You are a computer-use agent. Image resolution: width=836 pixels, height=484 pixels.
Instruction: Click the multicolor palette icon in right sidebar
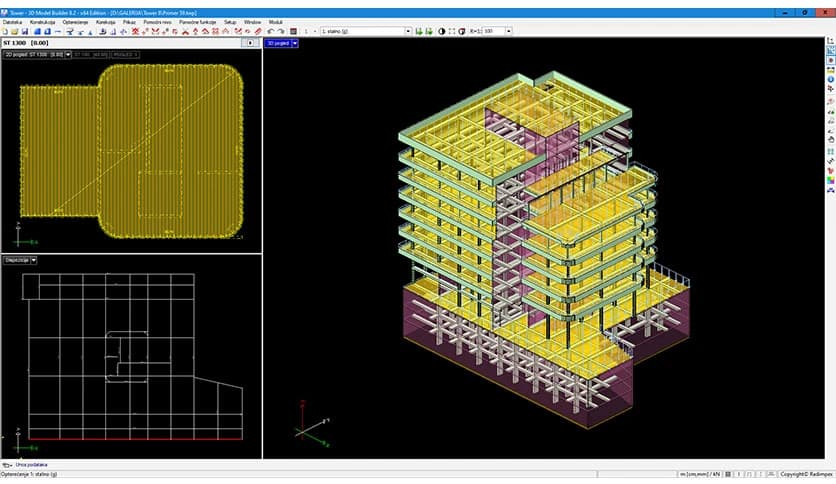(831, 179)
